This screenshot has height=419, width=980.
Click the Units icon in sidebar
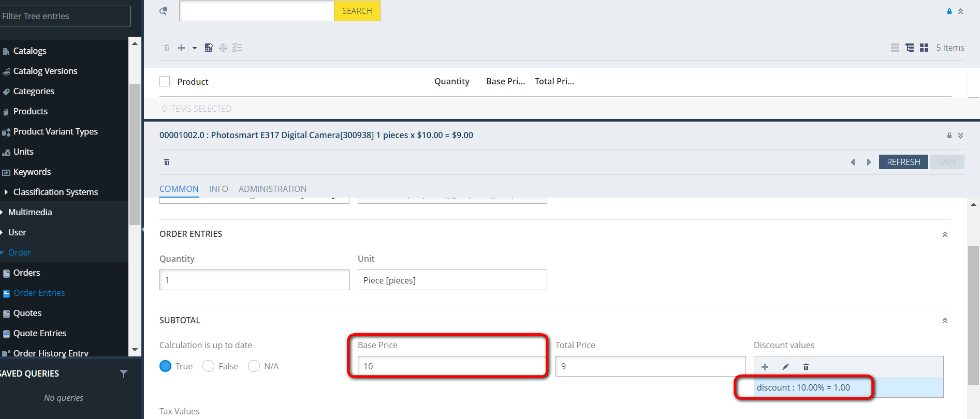pyautogui.click(x=6, y=152)
